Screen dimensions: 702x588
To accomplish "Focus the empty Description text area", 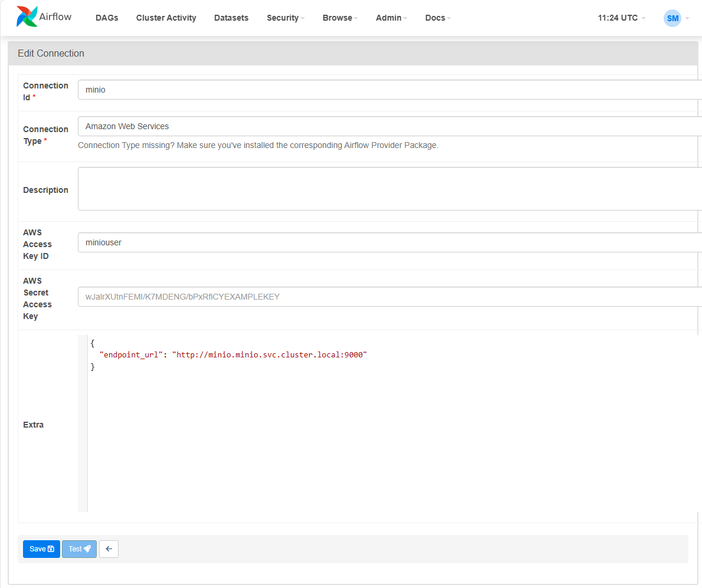I will (x=389, y=189).
